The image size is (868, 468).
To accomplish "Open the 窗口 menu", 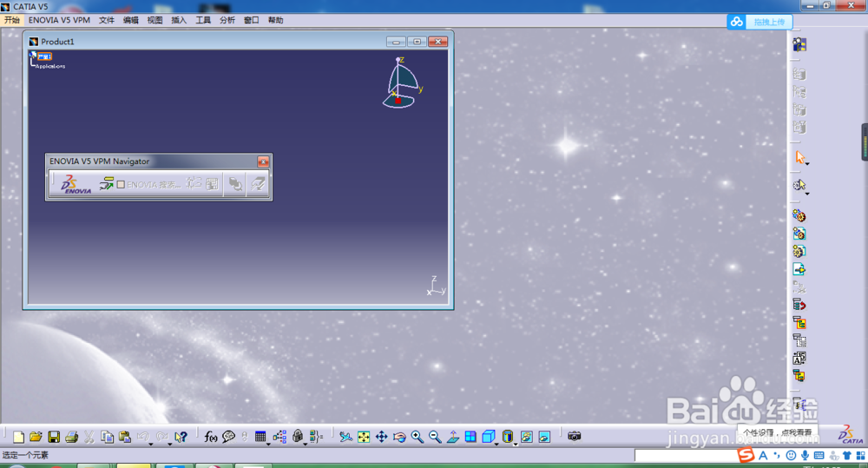I will pos(252,20).
